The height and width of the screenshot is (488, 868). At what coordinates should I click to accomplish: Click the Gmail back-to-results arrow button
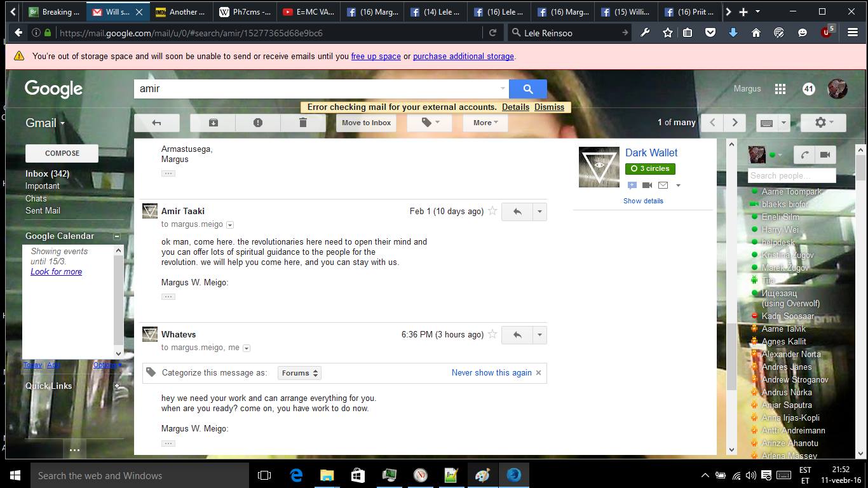[x=156, y=123]
